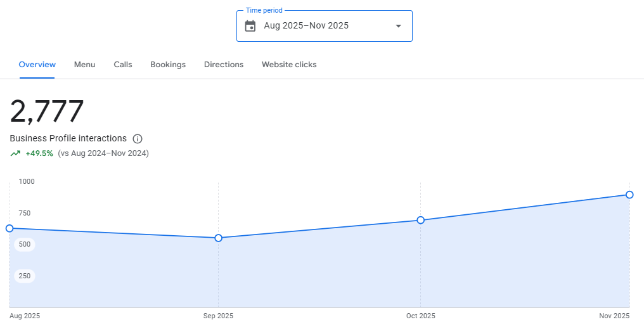View the Directions tab
The height and width of the screenshot is (329, 644).
[x=224, y=65]
